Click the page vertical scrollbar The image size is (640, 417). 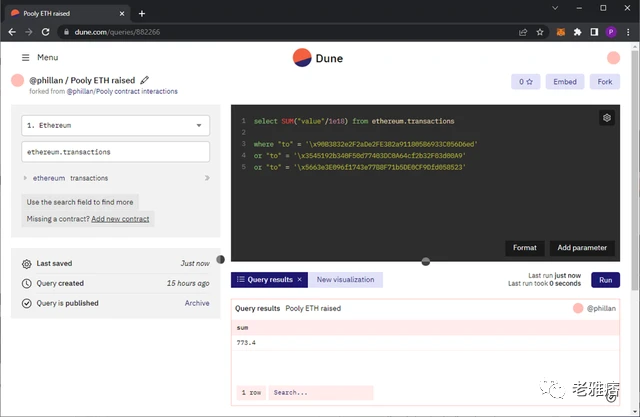click(x=634, y=171)
